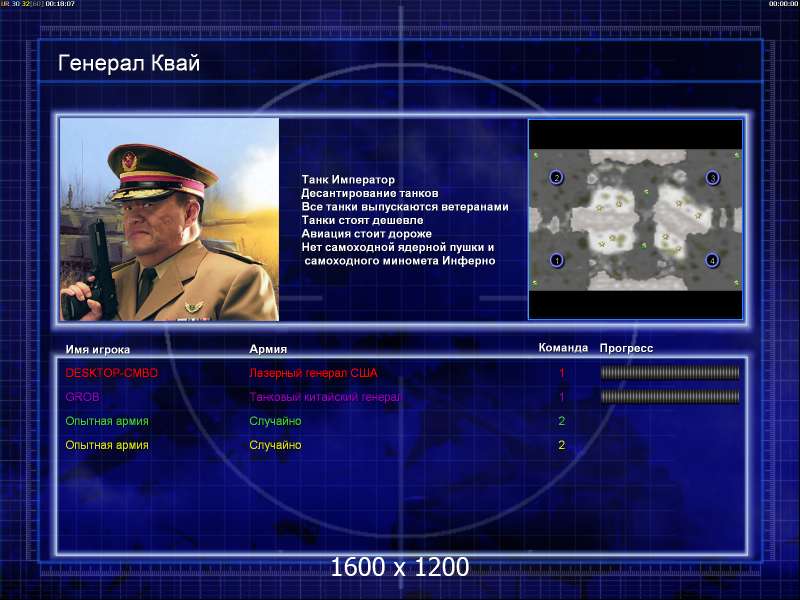
Task: Click the 'Танк Император' text line
Action: [x=348, y=180]
